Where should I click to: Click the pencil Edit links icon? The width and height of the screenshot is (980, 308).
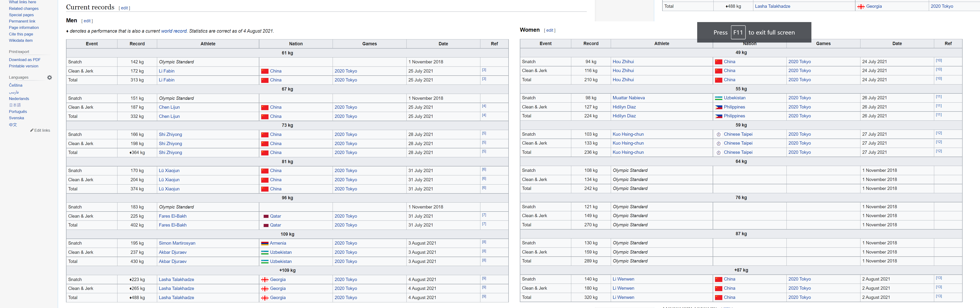32,131
